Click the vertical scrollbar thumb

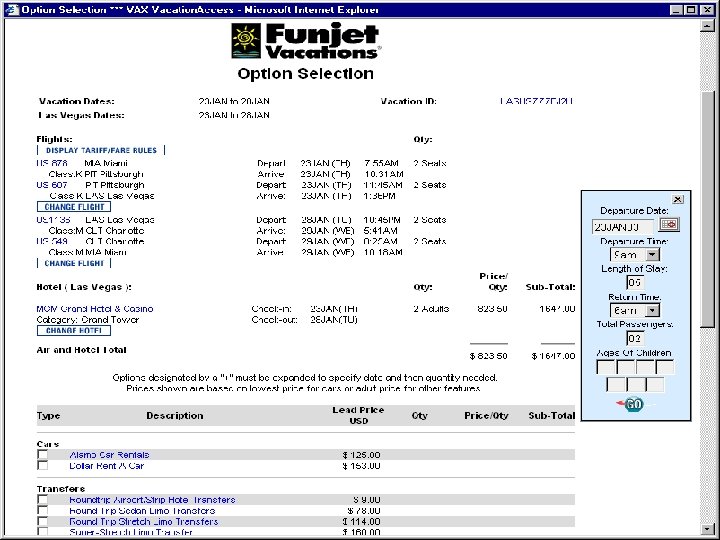coord(707,209)
